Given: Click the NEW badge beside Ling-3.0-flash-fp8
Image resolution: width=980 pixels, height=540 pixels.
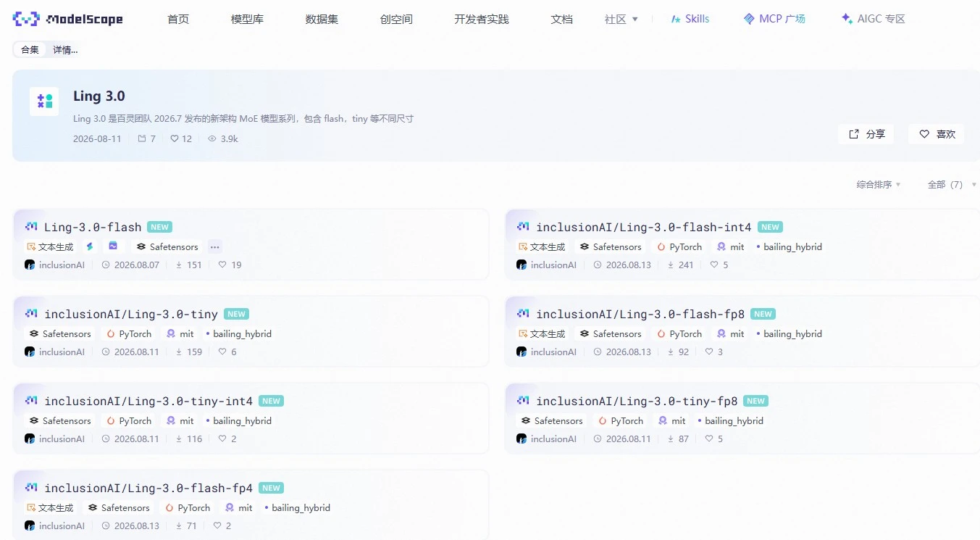Looking at the screenshot, I should [x=763, y=314].
